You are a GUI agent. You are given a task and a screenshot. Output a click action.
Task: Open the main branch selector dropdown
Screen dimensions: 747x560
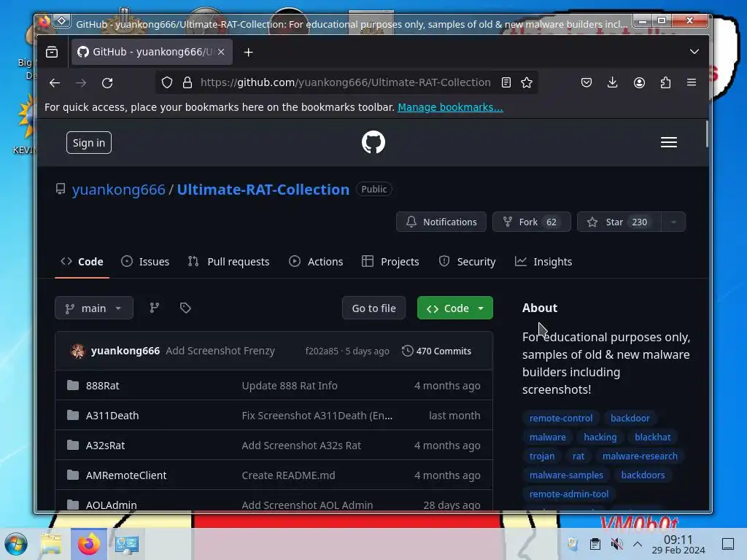(x=94, y=308)
